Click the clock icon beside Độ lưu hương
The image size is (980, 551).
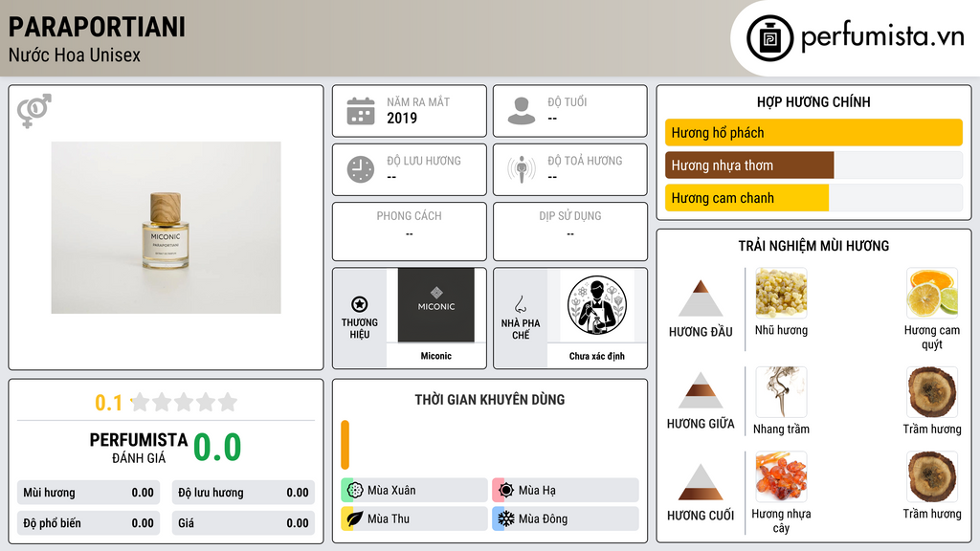point(361,169)
